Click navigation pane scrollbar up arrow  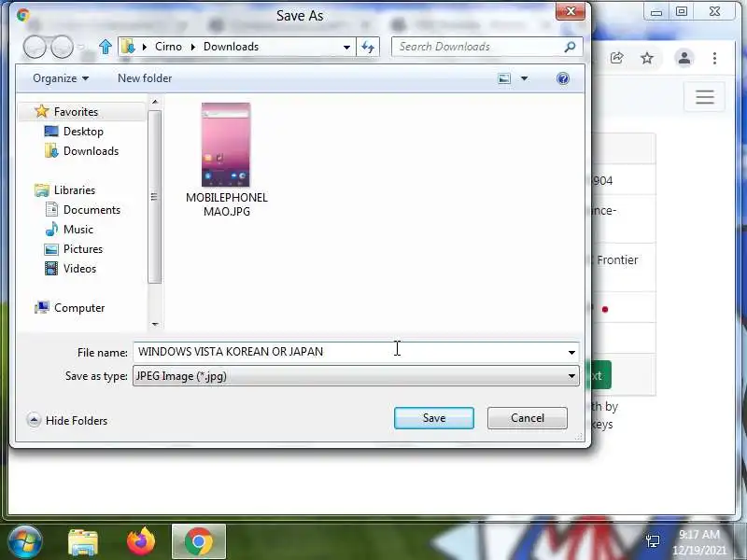coord(154,102)
